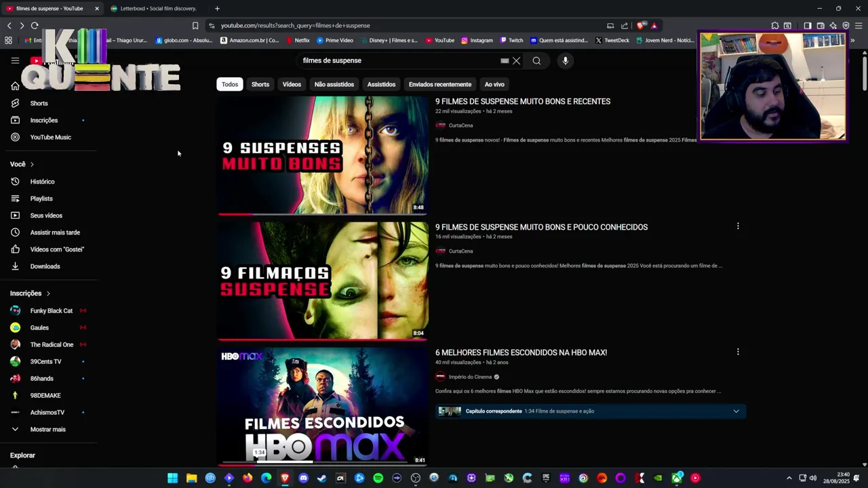Open Brave Shields icon in address bar

[x=642, y=25]
